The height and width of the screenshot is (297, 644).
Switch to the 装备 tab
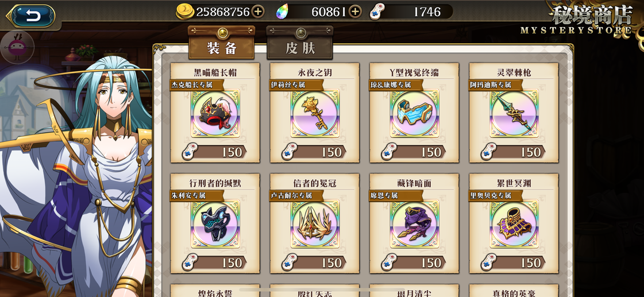pos(221,43)
